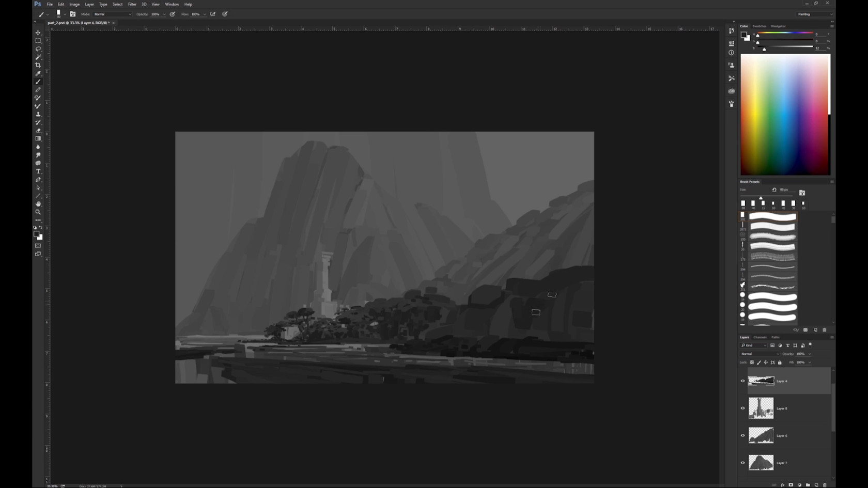Toggle visibility of Layer 8
868x488 pixels.
743,408
